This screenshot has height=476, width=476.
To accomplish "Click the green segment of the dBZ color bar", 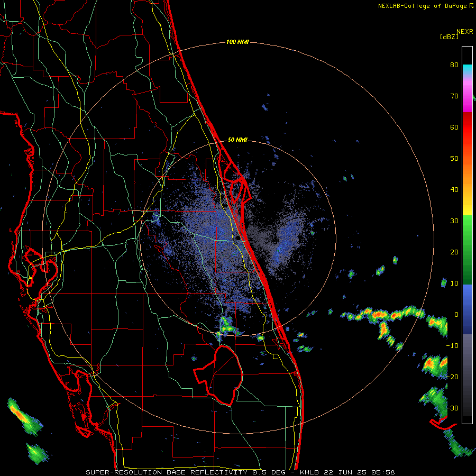I will (x=467, y=250).
